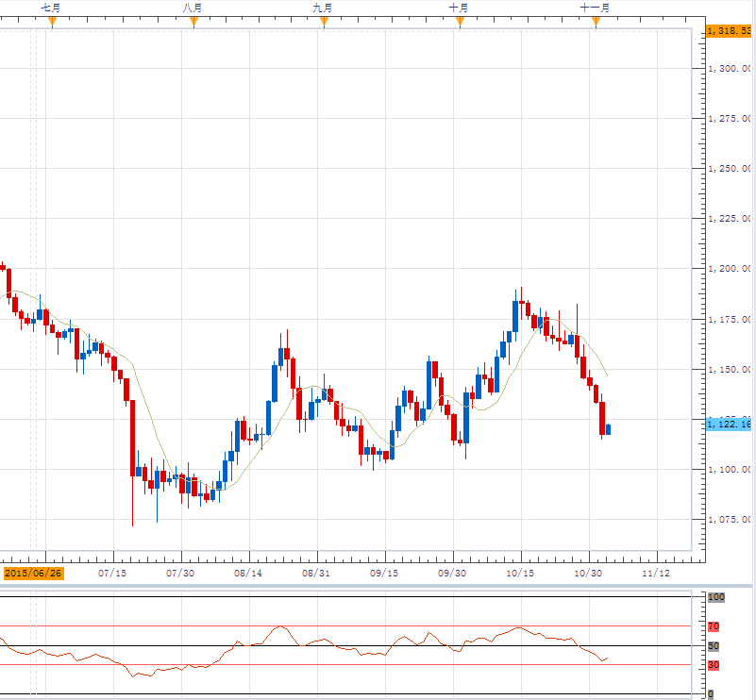Click the 1,075.00 price axis label
This screenshot has width=756, height=700.
point(729,520)
